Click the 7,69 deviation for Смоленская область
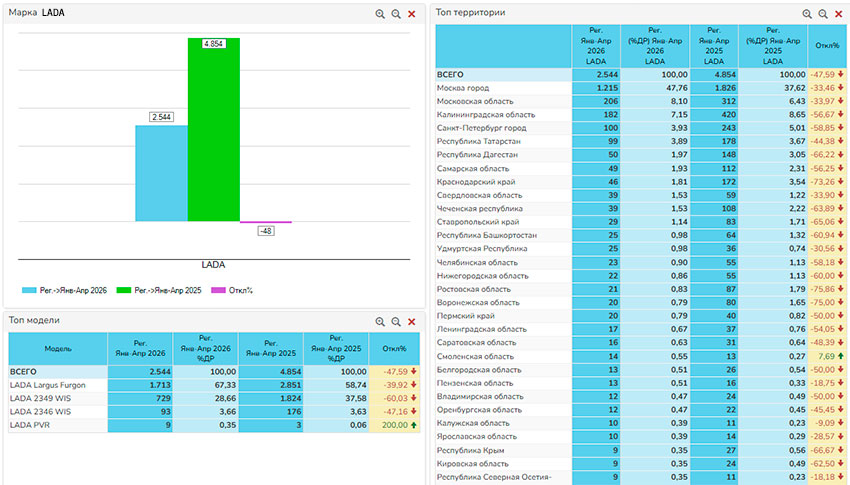The width and height of the screenshot is (850, 485). [827, 357]
